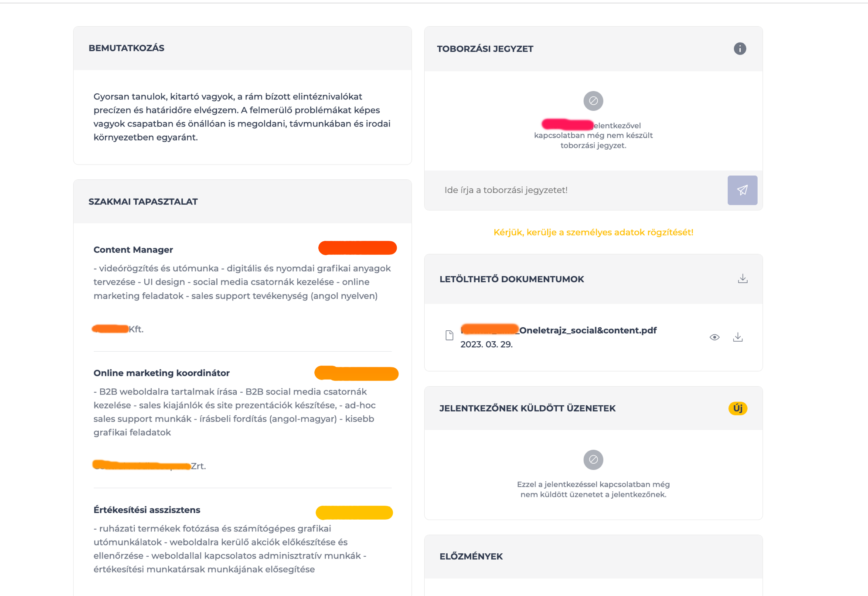The width and height of the screenshot is (868, 596).
Task: Send the recruitment note with paper plane button
Action: tap(742, 190)
